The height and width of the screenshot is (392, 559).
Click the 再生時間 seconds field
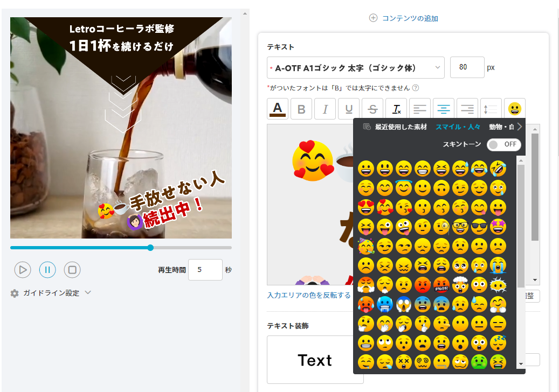[205, 270]
